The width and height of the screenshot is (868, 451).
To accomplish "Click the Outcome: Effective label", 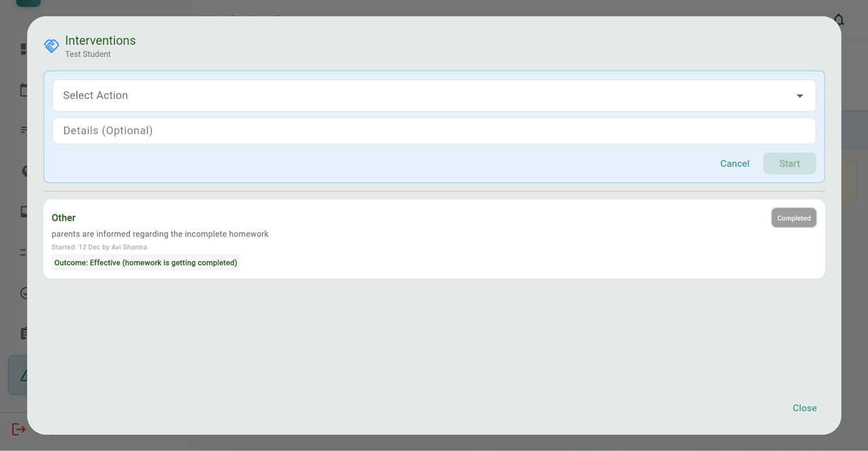I will tap(146, 262).
